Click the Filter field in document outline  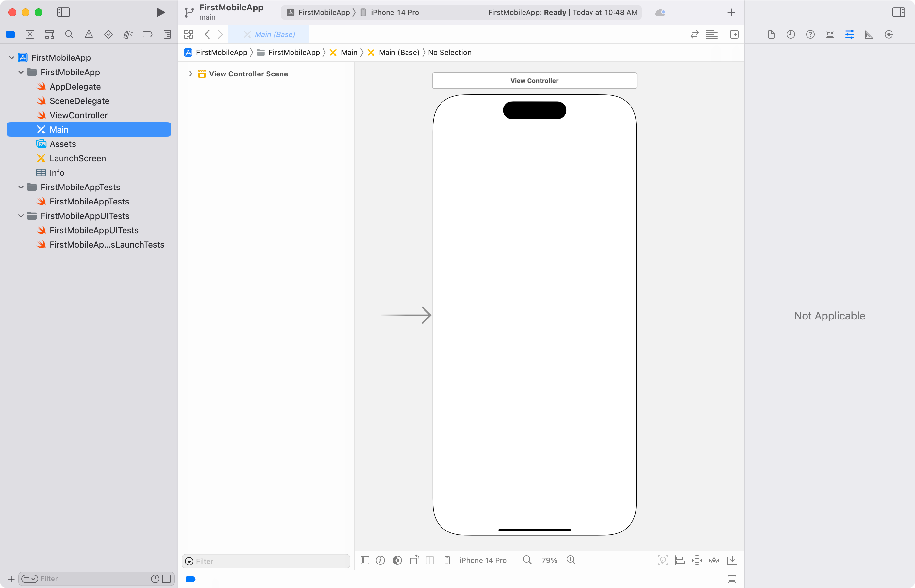pos(267,561)
